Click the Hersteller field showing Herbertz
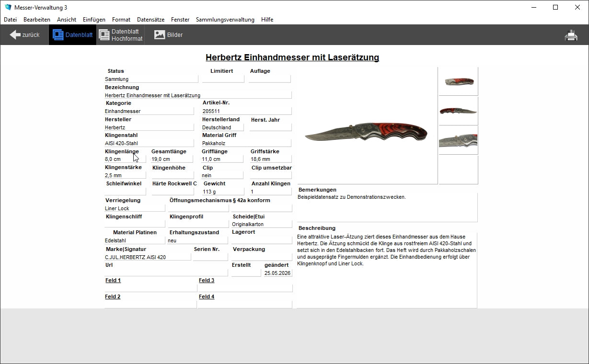589x364 pixels. (x=149, y=127)
